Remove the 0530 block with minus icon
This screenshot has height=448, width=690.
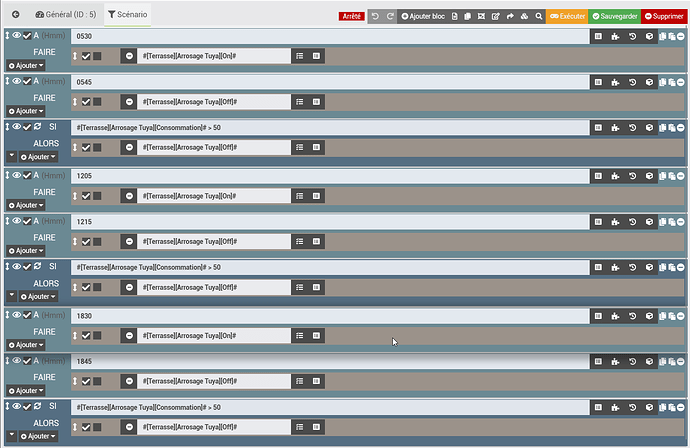681,37
